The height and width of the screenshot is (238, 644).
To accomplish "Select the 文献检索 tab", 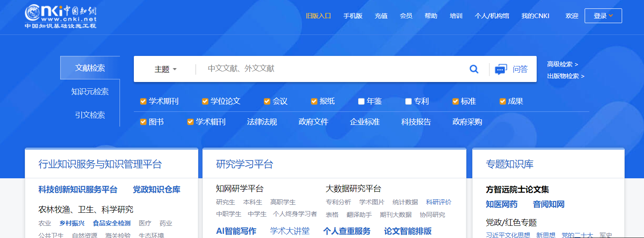I will 90,68.
